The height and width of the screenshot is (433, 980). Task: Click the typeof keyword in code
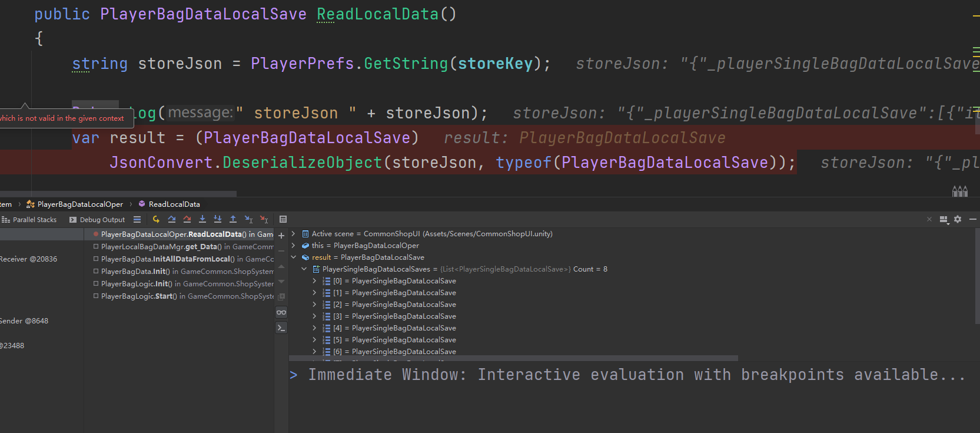click(x=524, y=163)
